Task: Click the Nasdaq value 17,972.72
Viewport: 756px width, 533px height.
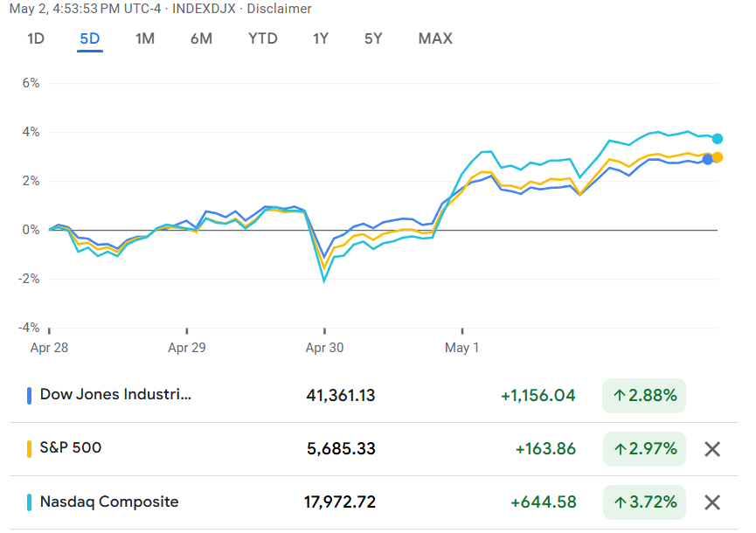Action: click(x=339, y=502)
